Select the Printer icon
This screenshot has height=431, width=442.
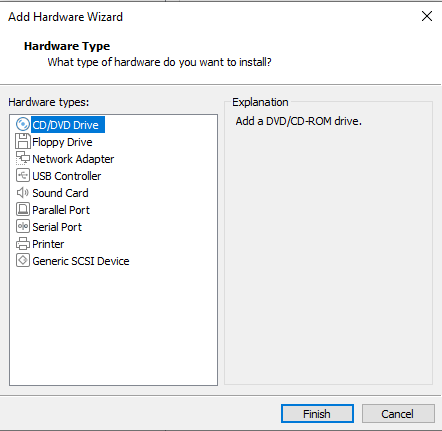pyautogui.click(x=23, y=244)
